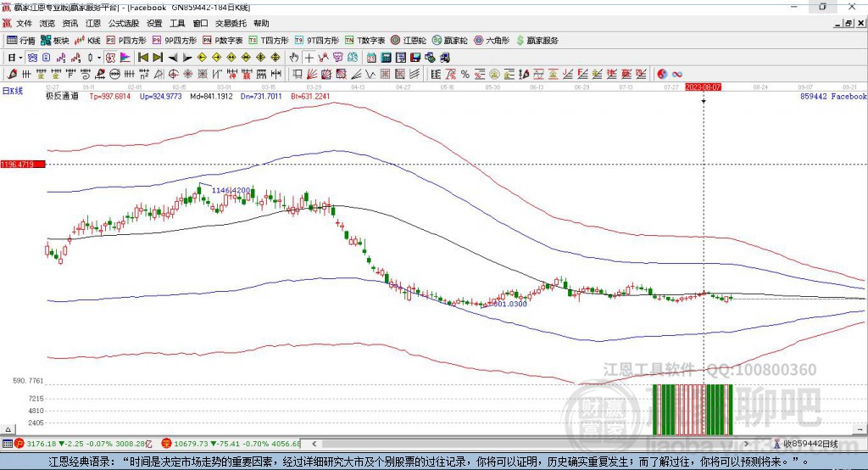Select the red pencil drawing tool
Image resolution: width=868 pixels, height=470 pixels.
[12, 75]
